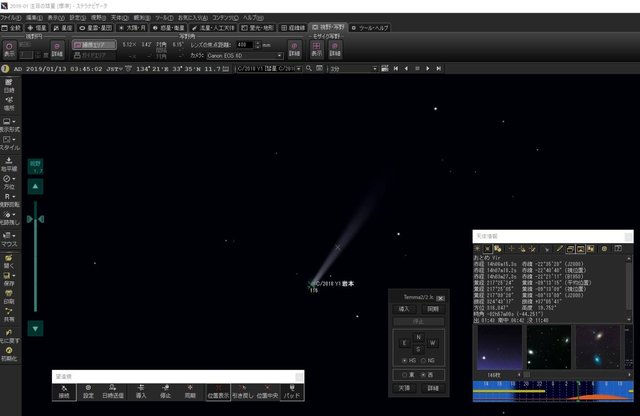The width and height of the screenshot is (640, 416).
Task: Click the N direction button
Action: [x=418, y=337]
